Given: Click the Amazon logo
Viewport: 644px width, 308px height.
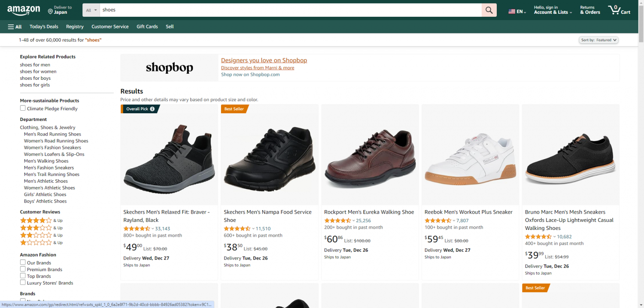Looking at the screenshot, I should pos(24,10).
